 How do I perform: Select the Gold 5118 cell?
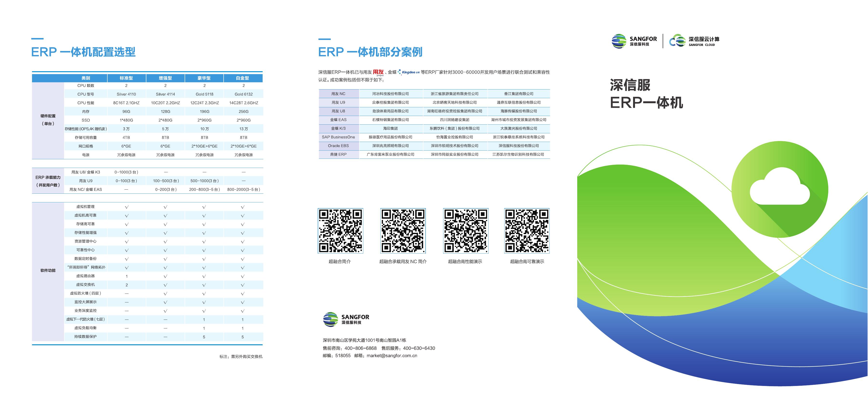tap(205, 94)
